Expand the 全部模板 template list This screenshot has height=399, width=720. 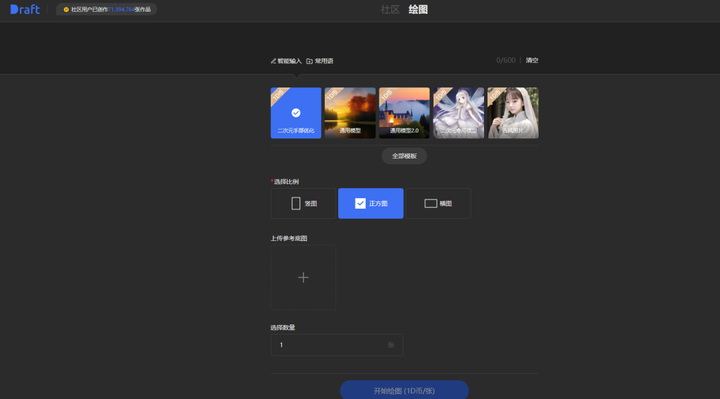point(404,156)
